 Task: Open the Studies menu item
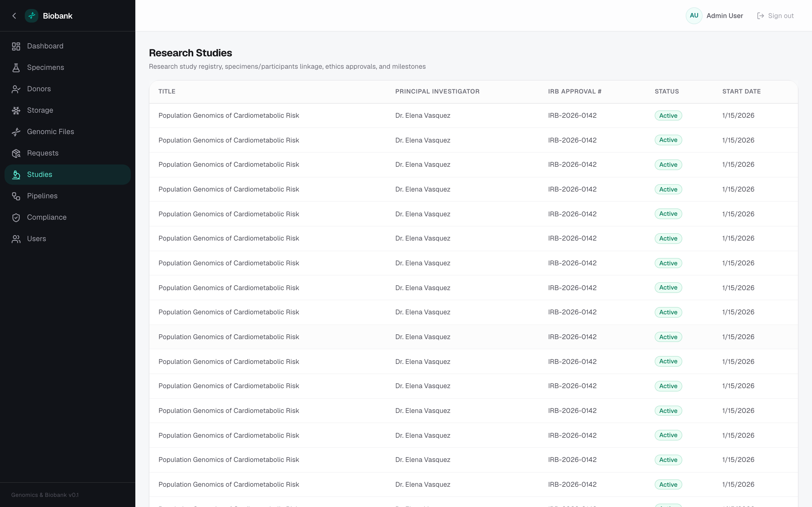coord(67,175)
